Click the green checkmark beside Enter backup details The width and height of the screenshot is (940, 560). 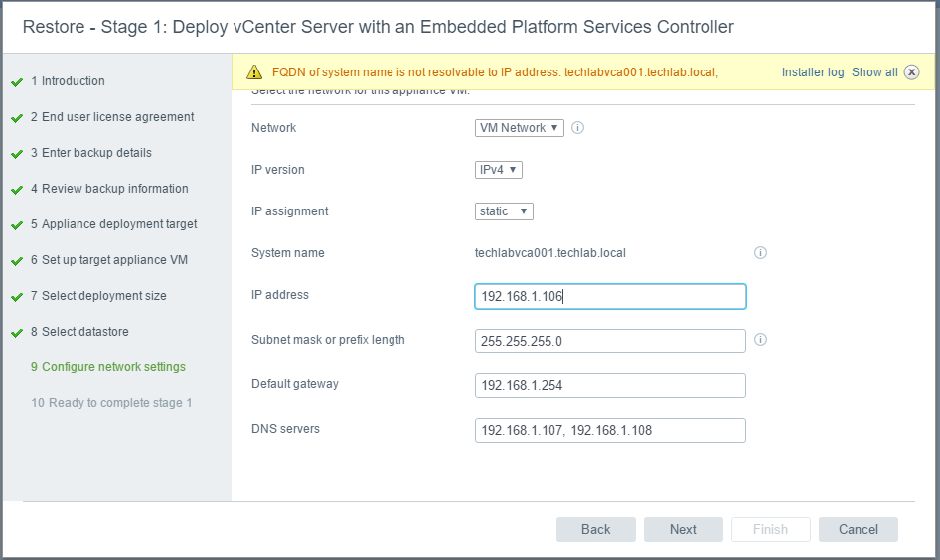pyautogui.click(x=17, y=154)
